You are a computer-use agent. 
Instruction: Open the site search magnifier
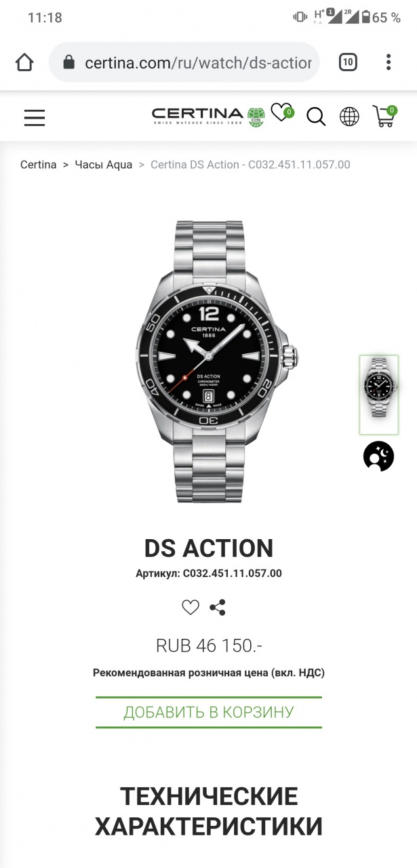316,117
